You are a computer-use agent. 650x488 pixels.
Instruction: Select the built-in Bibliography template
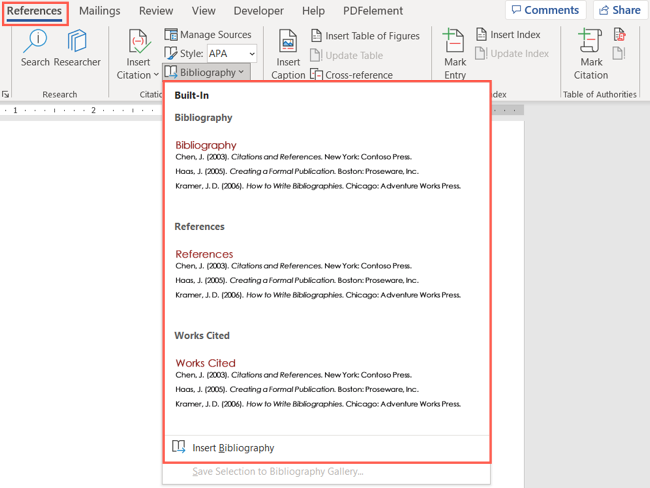(318, 165)
